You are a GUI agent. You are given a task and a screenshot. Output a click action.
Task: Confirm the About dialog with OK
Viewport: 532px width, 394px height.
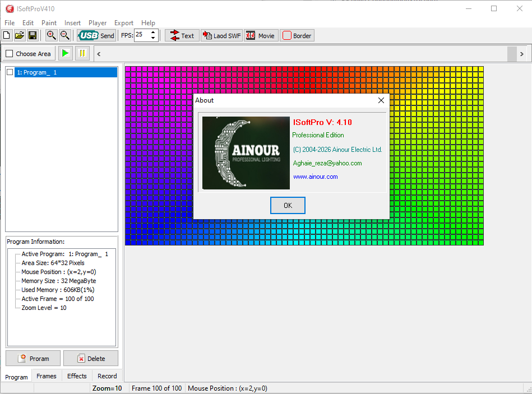[x=288, y=206]
